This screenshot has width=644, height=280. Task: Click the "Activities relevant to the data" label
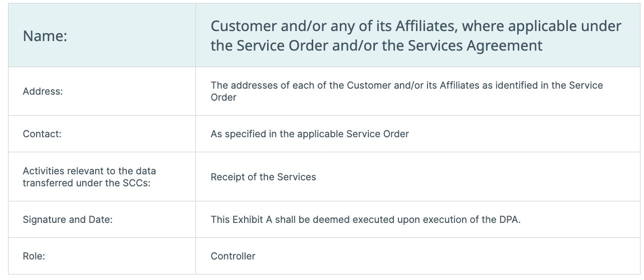click(x=89, y=171)
